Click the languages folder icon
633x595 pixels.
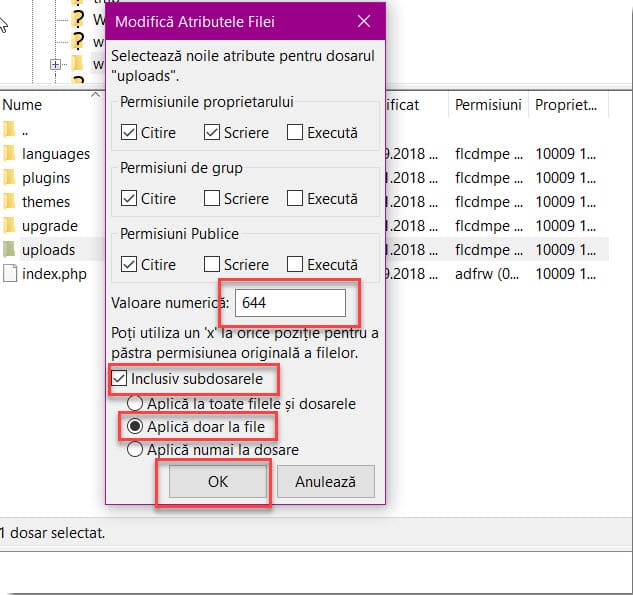pyautogui.click(x=10, y=154)
